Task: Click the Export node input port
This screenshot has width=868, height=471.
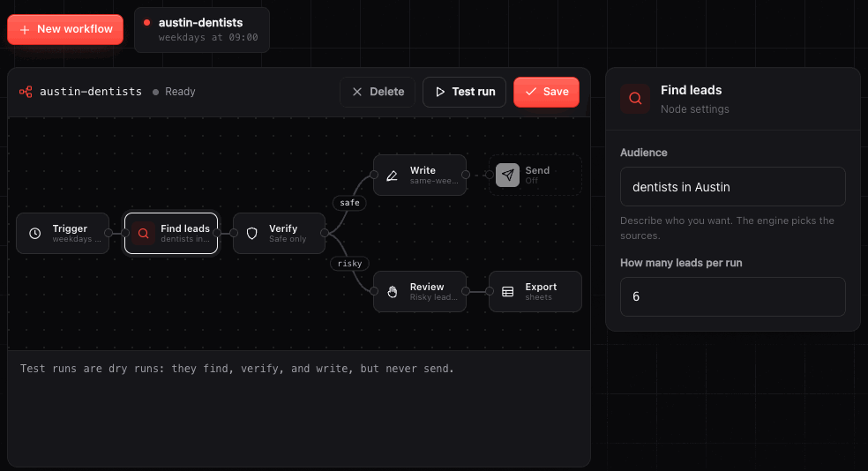Action: click(490, 291)
